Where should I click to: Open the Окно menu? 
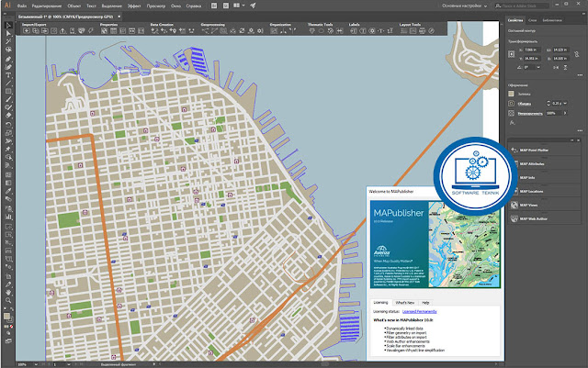[175, 6]
